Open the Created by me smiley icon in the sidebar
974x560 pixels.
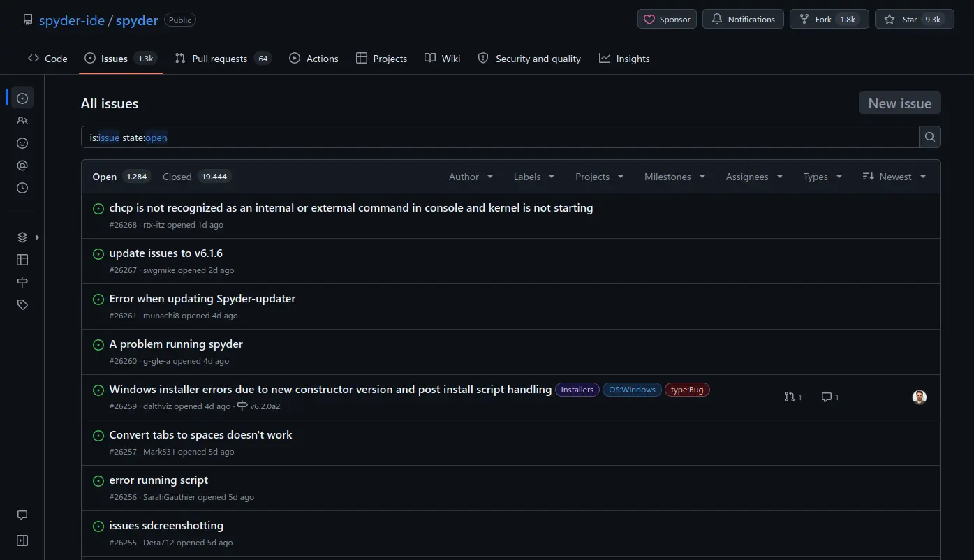(22, 143)
